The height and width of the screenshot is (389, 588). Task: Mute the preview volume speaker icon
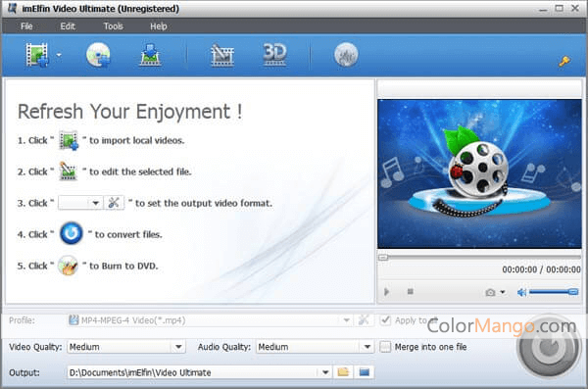tap(521, 292)
